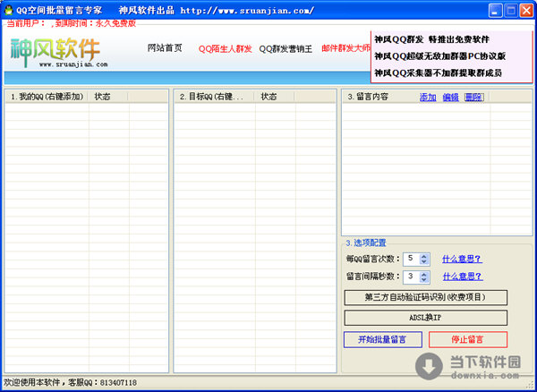
Task: Click the 当前用户 expiry status text
Action: tap(72, 23)
